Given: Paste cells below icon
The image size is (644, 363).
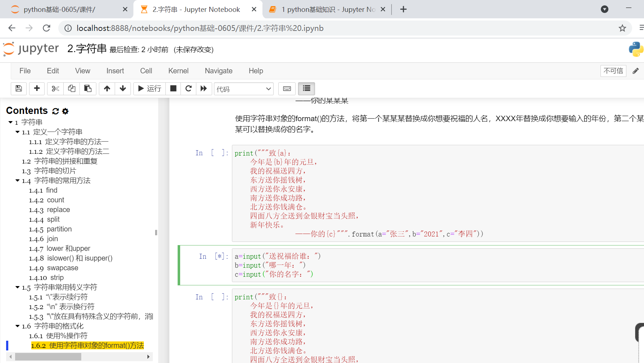Looking at the screenshot, I should tap(88, 88).
